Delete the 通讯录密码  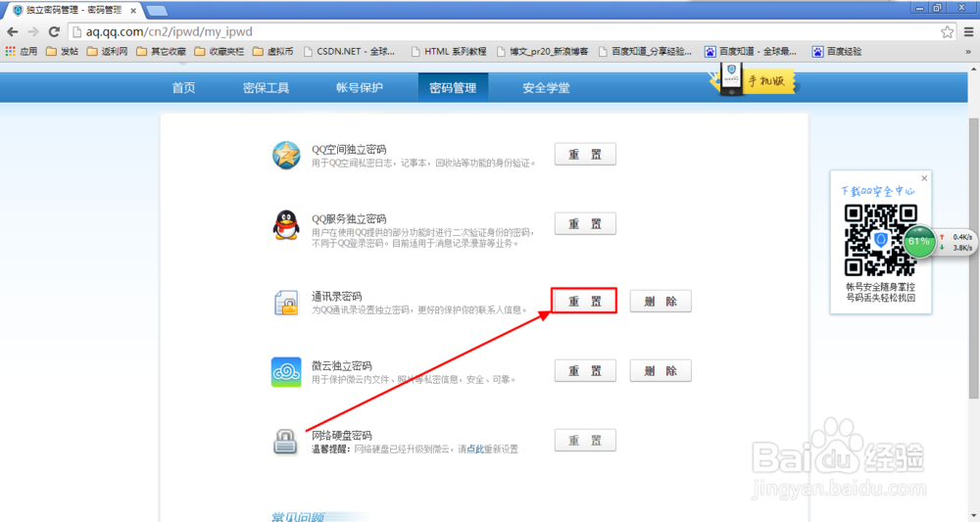coord(661,301)
